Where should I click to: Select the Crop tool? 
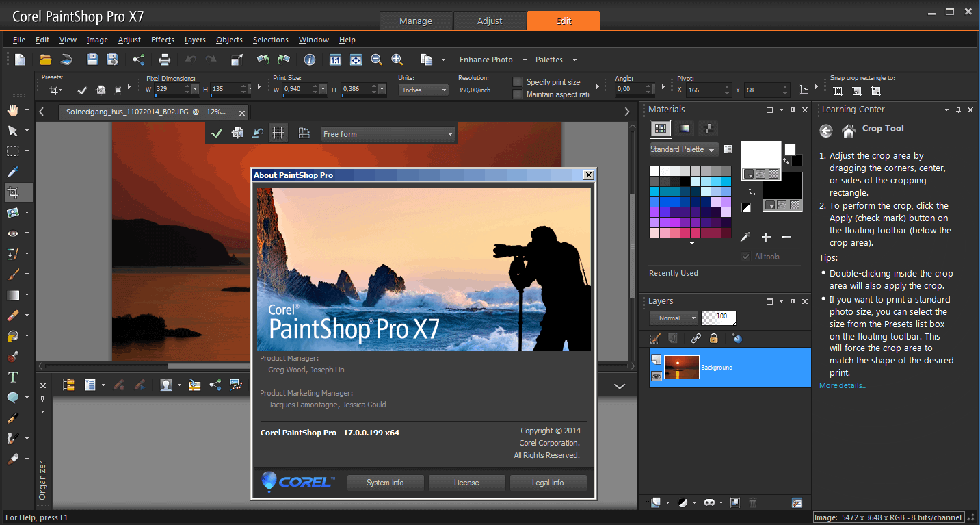coord(12,192)
